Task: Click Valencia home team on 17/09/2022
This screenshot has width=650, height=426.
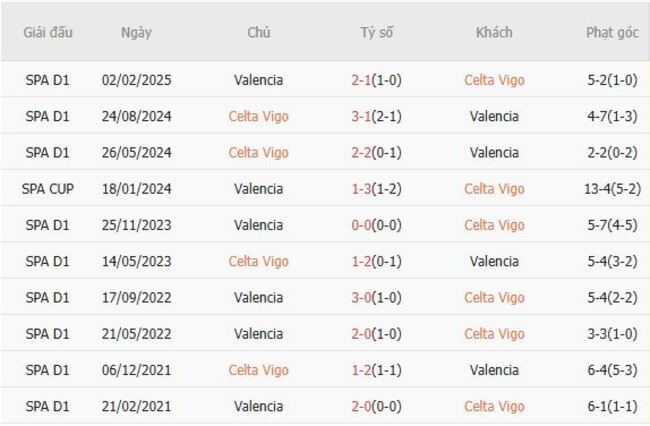Action: (x=258, y=297)
